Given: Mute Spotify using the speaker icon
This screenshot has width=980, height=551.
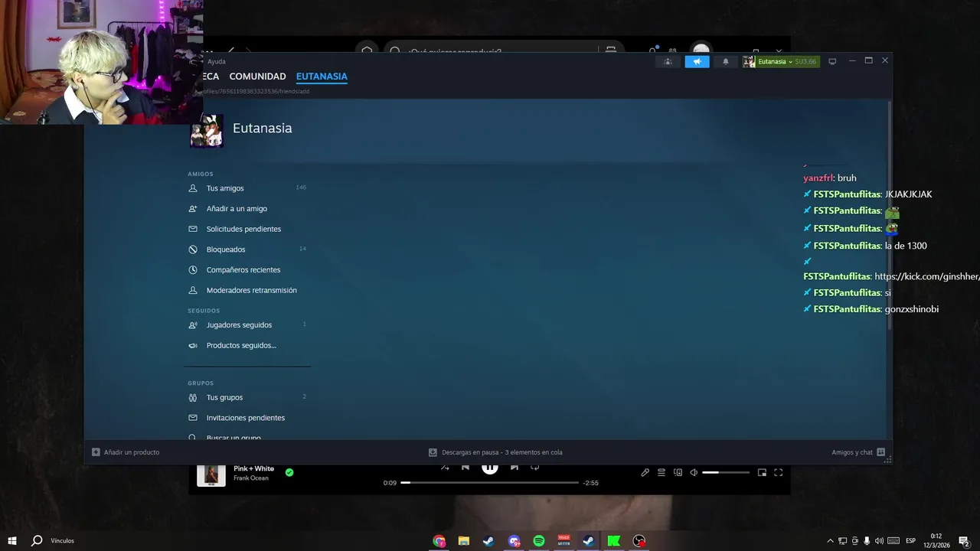Looking at the screenshot, I should [694, 473].
